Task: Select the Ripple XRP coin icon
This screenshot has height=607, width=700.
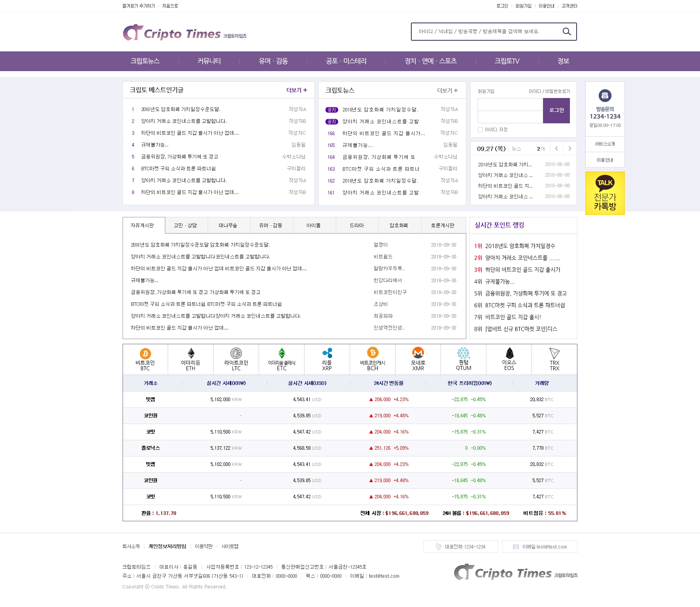Action: point(327,353)
